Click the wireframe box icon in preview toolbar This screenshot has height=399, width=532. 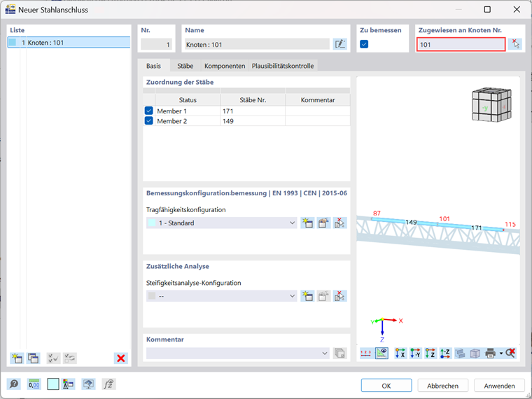click(475, 353)
